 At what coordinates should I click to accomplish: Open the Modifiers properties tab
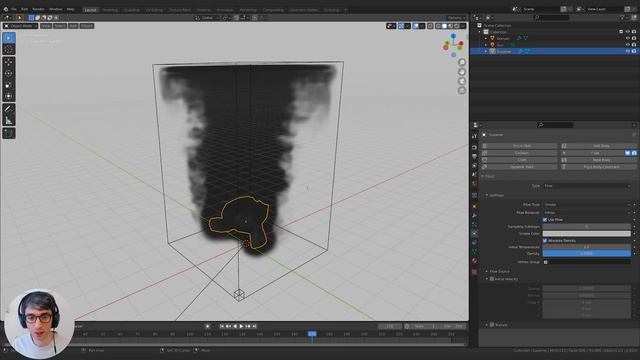click(x=474, y=215)
